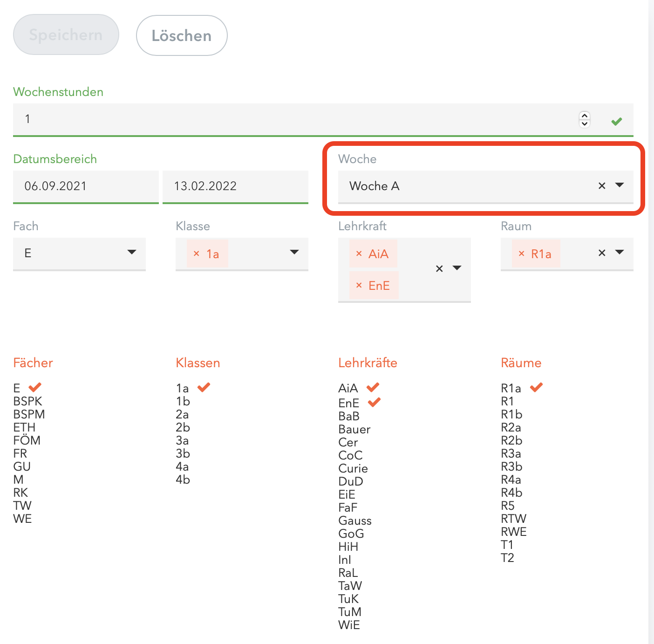Image resolution: width=654 pixels, height=644 pixels.
Task: Open the Woche dropdown arrow
Action: tap(620, 185)
